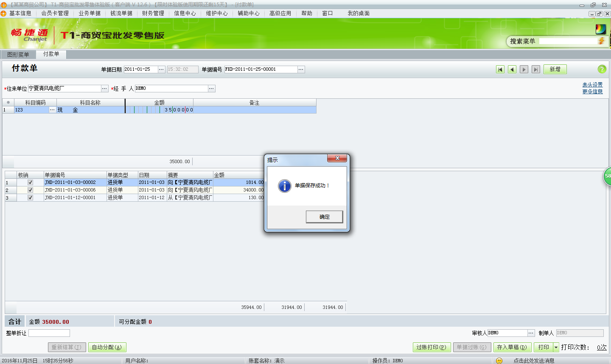
Task: Open the 经手人 selector icon
Action: click(x=212, y=89)
